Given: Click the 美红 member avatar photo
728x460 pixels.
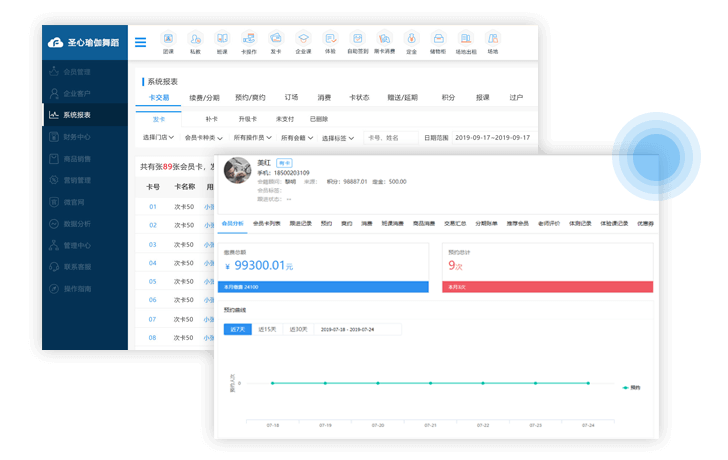Looking at the screenshot, I should click(237, 170).
